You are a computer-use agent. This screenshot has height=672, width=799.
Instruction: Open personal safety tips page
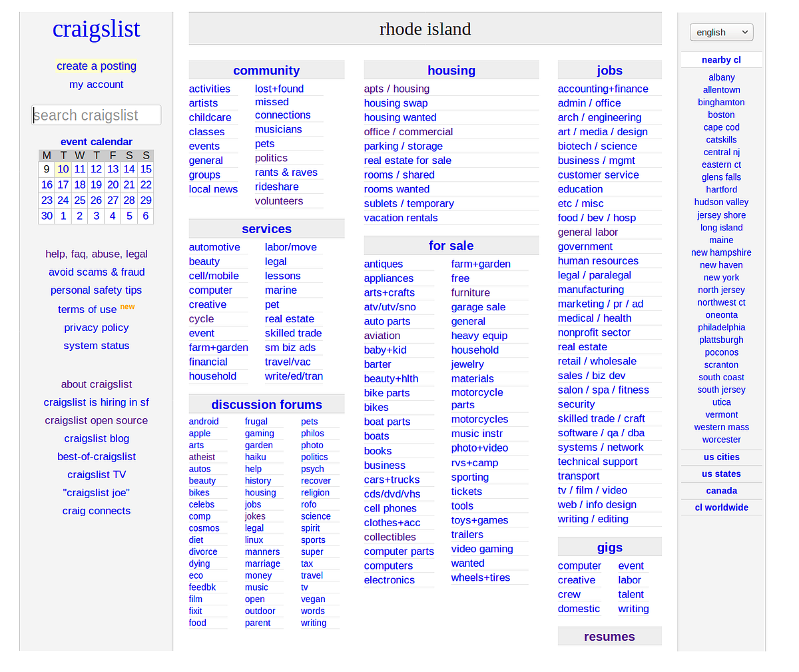[x=97, y=290]
